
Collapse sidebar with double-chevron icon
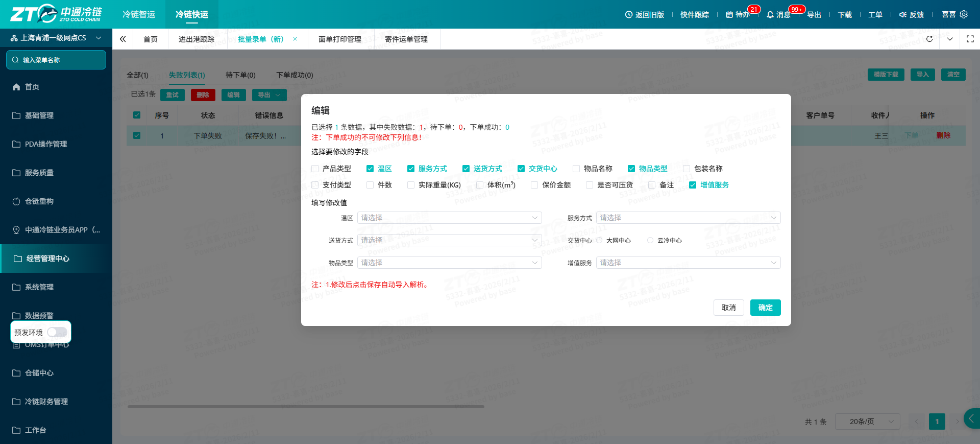click(123, 39)
